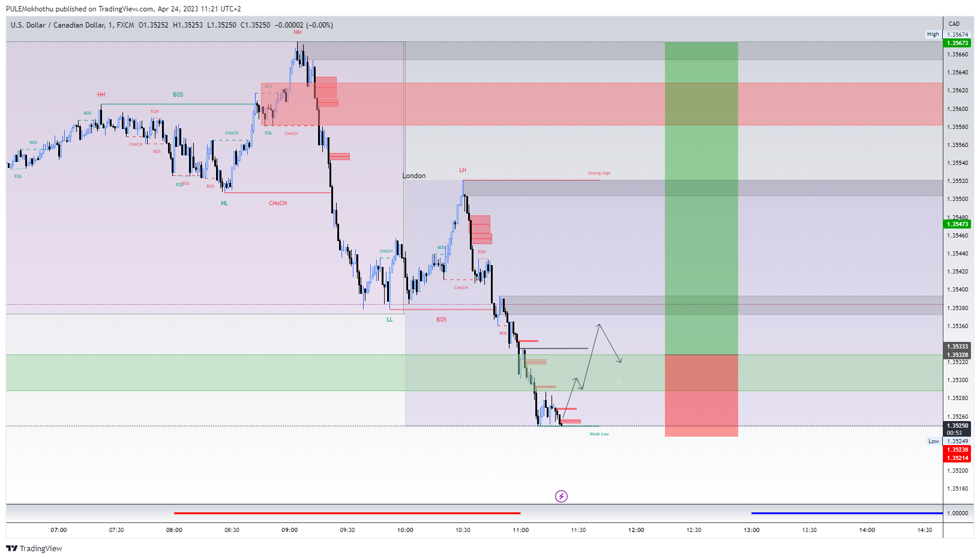Select the blue session line in lower indicator pane
The image size is (980, 559).
tap(847, 513)
